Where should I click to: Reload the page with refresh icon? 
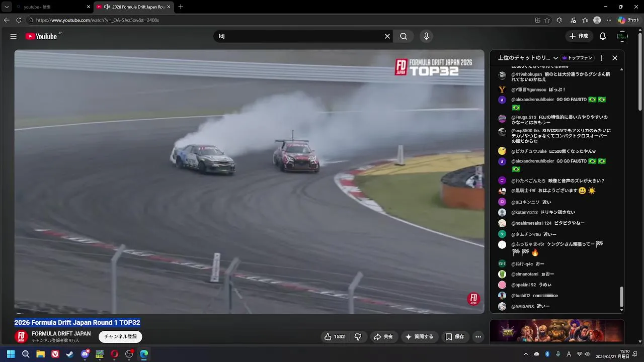pos(19,20)
